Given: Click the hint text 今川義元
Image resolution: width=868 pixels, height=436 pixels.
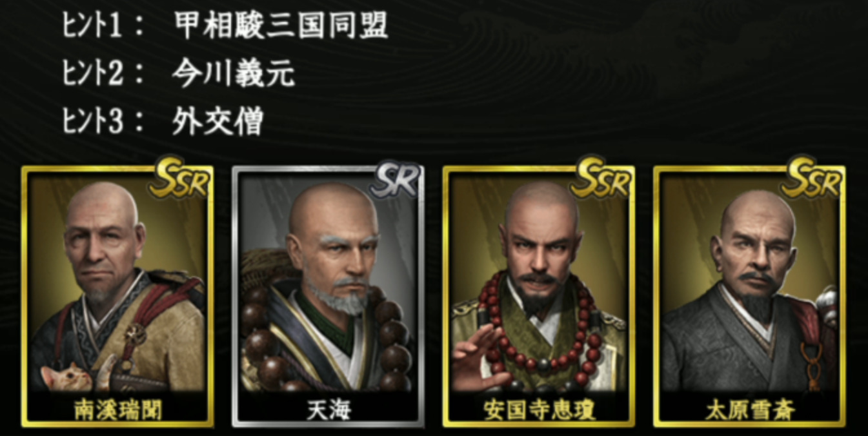Looking at the screenshot, I should 233,74.
